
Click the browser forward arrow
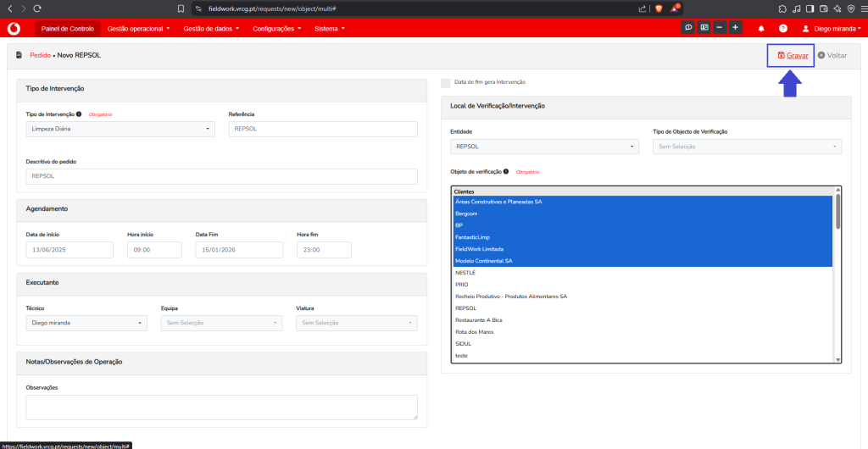23,8
